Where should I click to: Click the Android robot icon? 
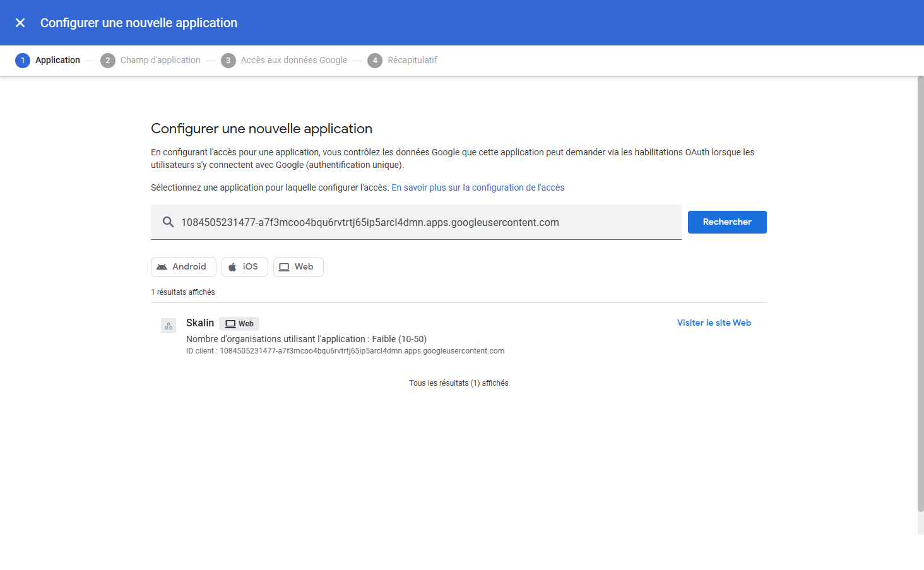click(x=162, y=267)
